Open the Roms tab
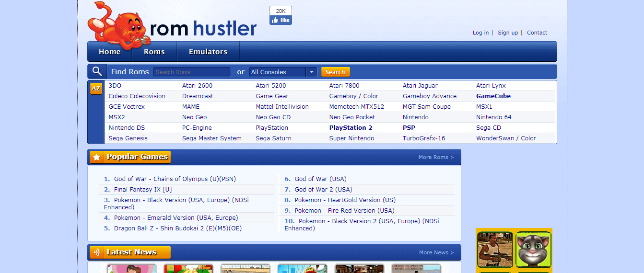This screenshot has height=273, width=644. tap(154, 52)
